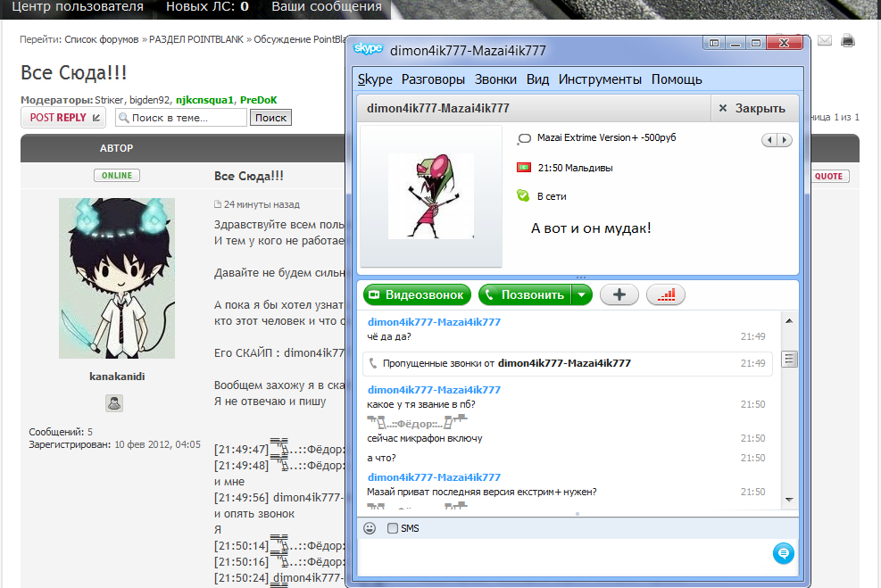Viewport: 881px width, 588px height.
Task: Click kanakanidi's forum avatar image
Action: [x=117, y=278]
